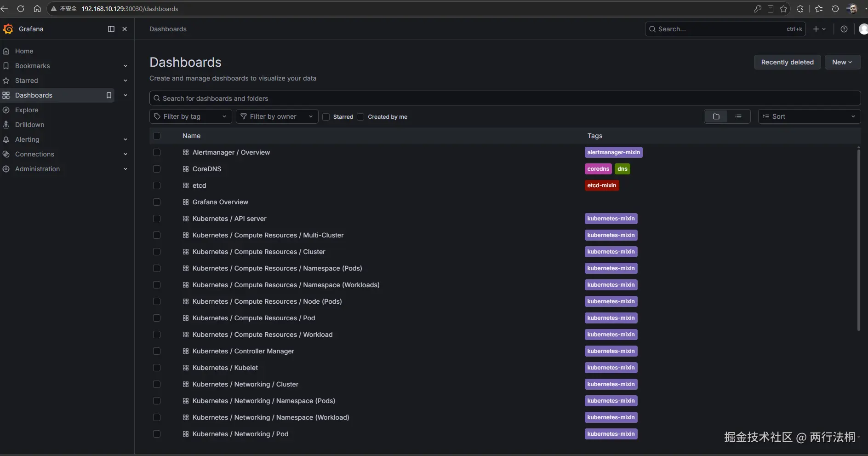The width and height of the screenshot is (868, 456).
Task: Go back in the browser
Action: pyautogui.click(x=4, y=9)
